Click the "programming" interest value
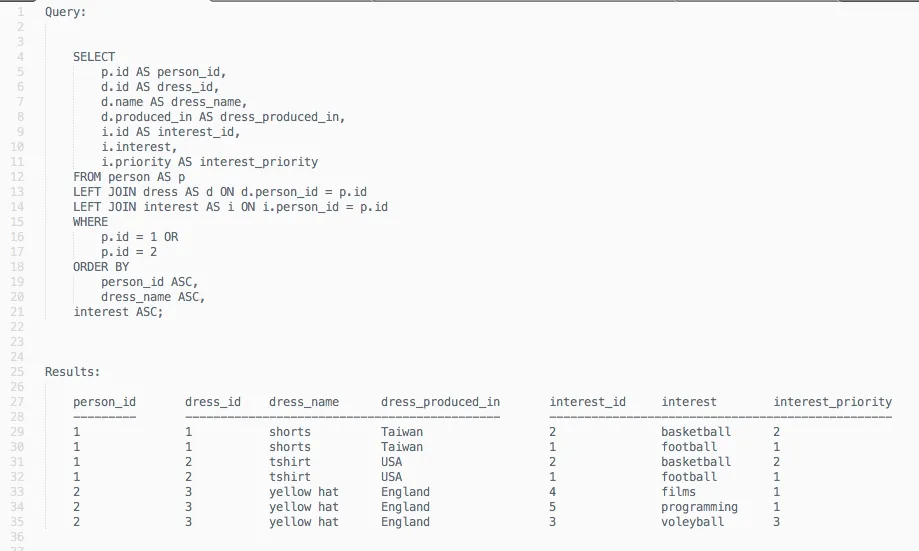The height and width of the screenshot is (551, 919). tap(699, 507)
